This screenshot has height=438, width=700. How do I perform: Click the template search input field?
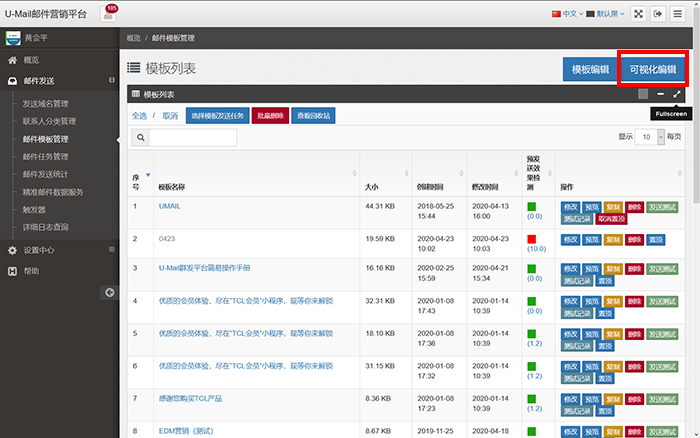(x=192, y=137)
